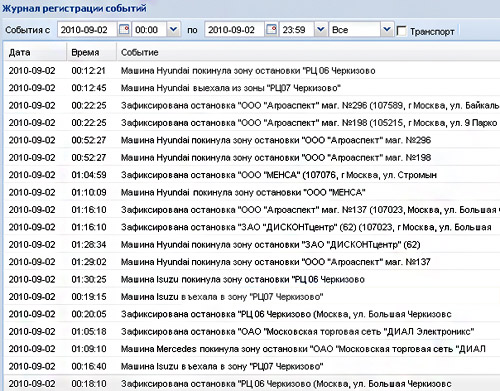
Task: Click the start date field 2010-09-02
Action: point(87,30)
